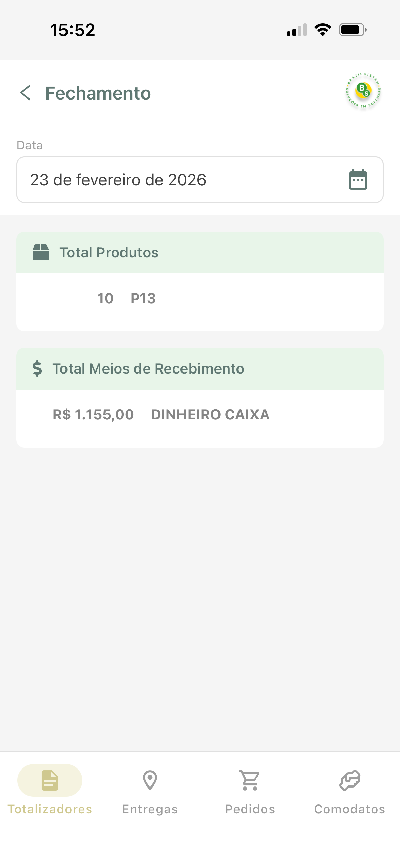
Task: Tap the dollar sign icon
Action: pyautogui.click(x=37, y=368)
